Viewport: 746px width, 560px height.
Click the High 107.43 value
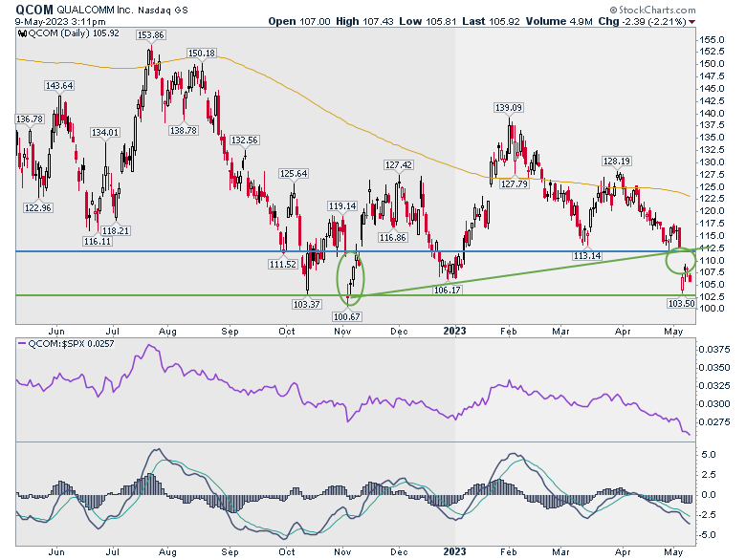[x=364, y=21]
